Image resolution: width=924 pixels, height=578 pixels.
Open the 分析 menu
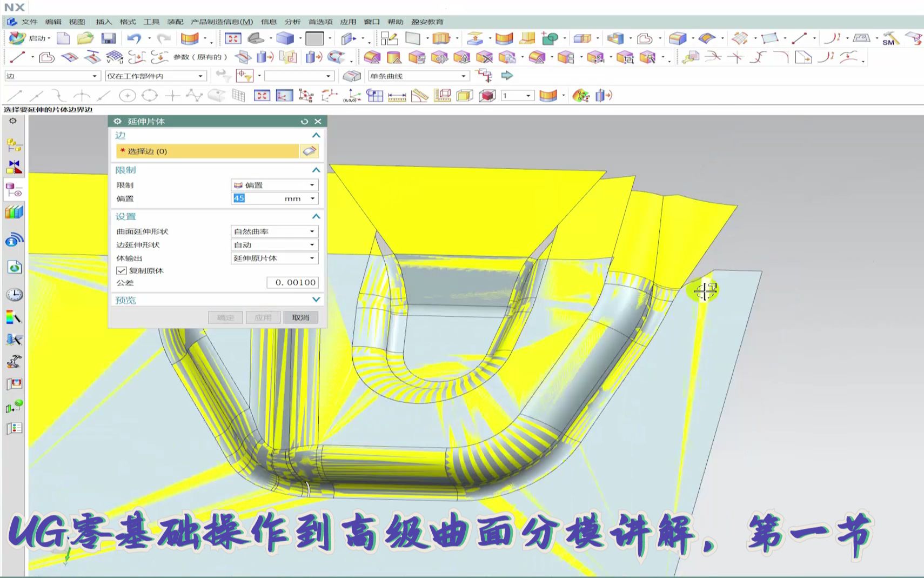coord(292,22)
